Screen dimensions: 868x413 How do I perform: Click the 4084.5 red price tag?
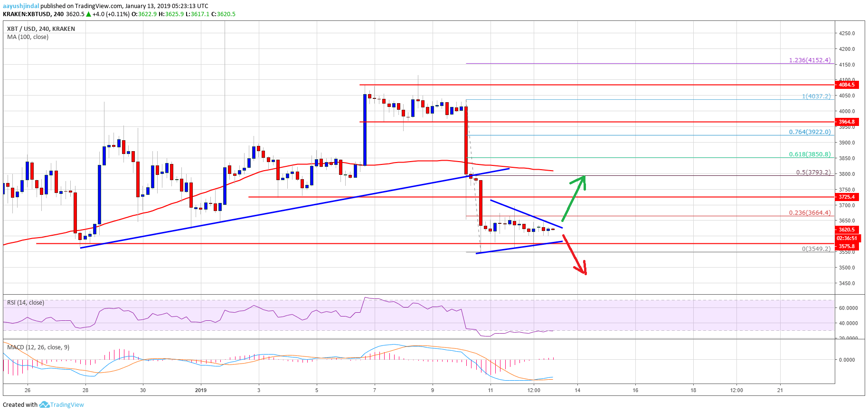(846, 85)
